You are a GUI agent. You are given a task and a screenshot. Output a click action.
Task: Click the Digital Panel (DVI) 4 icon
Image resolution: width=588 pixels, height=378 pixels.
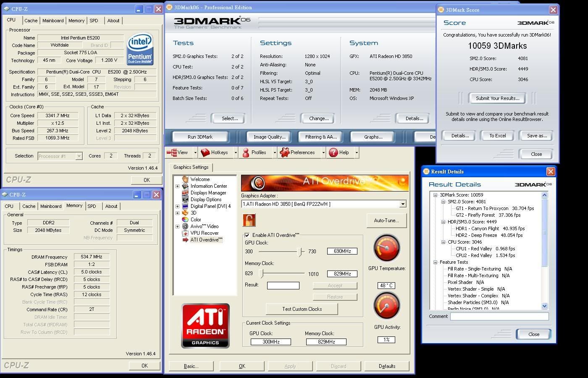point(185,206)
